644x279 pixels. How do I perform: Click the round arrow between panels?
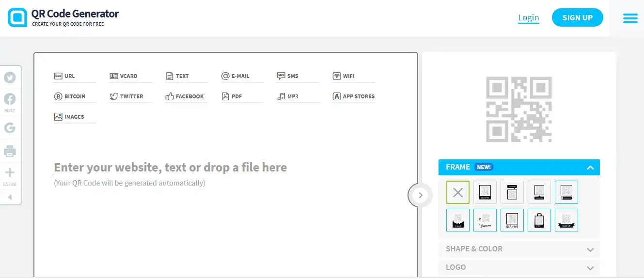tap(420, 195)
